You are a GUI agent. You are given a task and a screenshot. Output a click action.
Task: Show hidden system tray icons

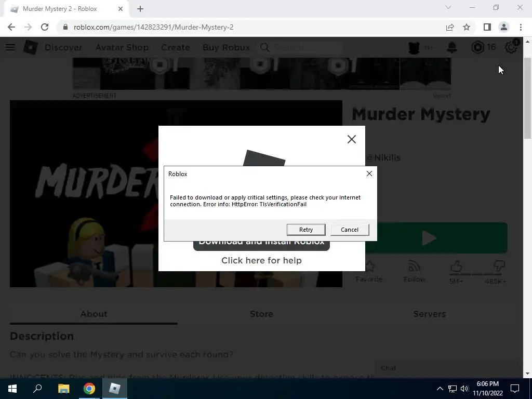coord(440,389)
